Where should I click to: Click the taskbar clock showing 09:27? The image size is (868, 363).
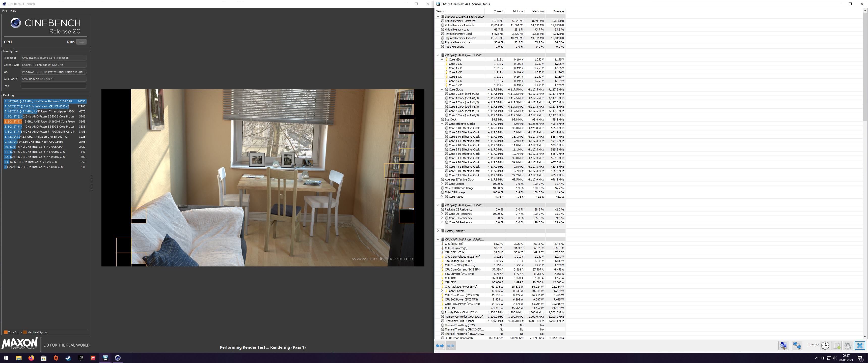[x=846, y=358]
